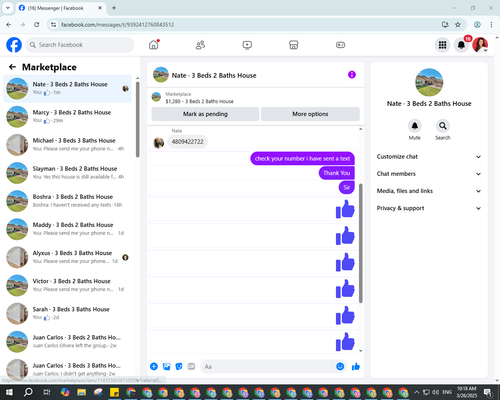This screenshot has height=400, width=500.
Task: Open the Facebook home feed icon
Action: click(x=154, y=45)
